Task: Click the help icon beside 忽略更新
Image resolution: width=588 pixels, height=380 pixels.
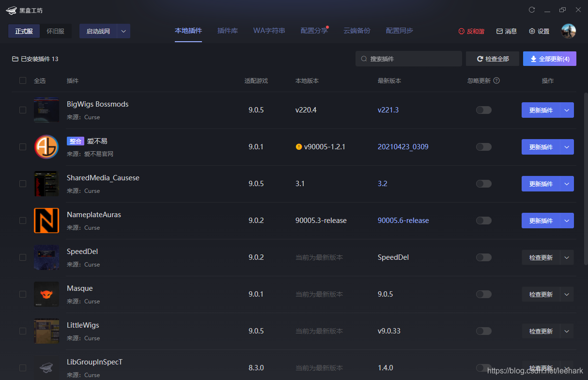Action: pyautogui.click(x=496, y=80)
